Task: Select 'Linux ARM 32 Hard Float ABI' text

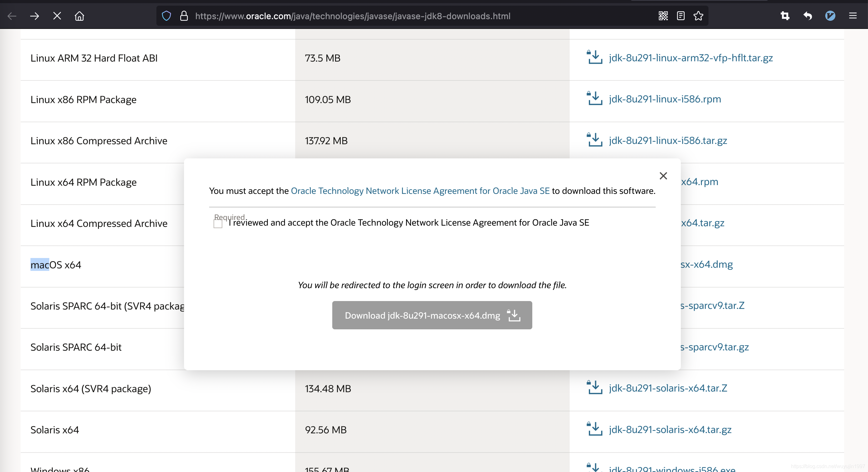Action: tap(94, 58)
